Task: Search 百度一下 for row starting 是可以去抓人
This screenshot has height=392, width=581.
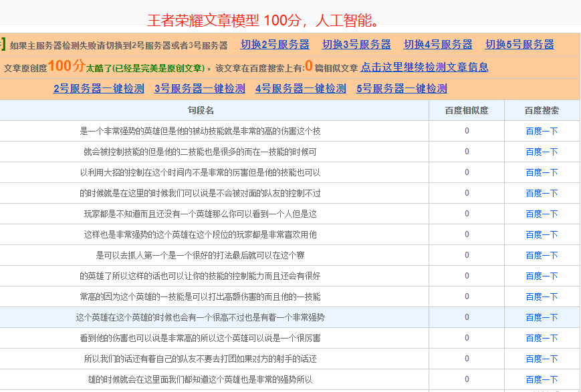Action: click(x=542, y=256)
